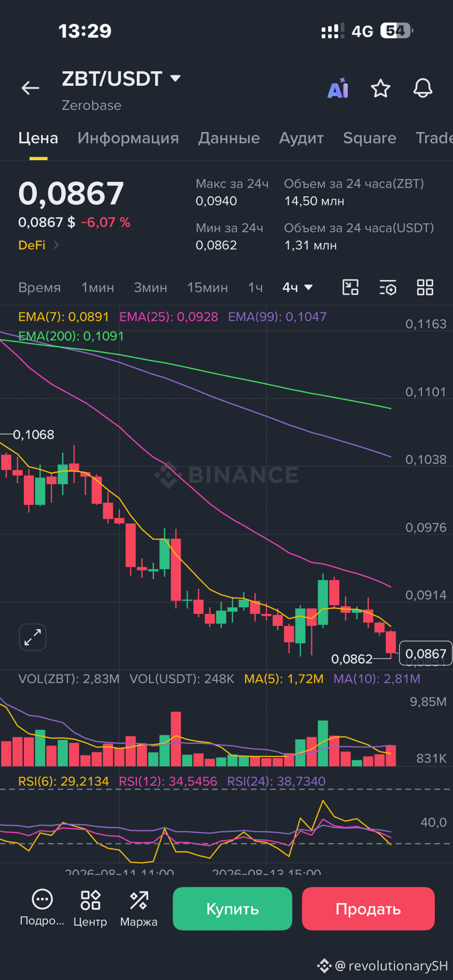Tap the current price tag 0,0867 on axis
The width and height of the screenshot is (453, 980).
[x=426, y=654]
